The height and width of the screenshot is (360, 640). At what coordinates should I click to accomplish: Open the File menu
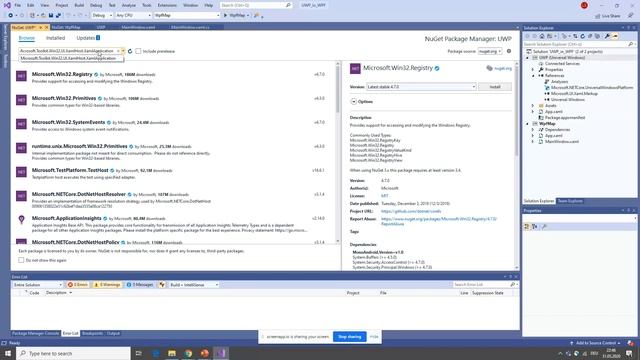click(18, 5)
